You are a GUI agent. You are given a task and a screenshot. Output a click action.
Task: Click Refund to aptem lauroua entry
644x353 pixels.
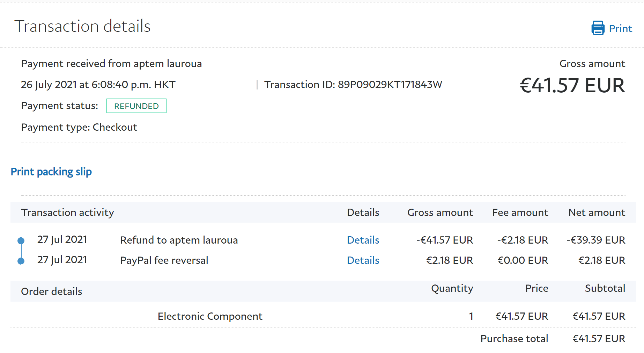click(x=179, y=240)
